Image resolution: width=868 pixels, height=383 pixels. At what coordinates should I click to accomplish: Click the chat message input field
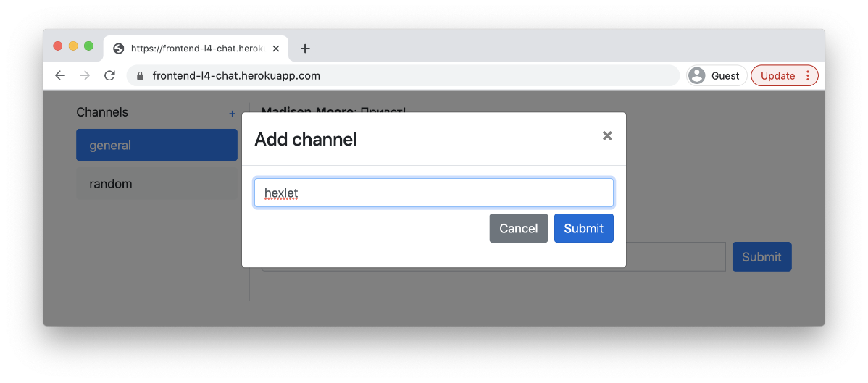pyautogui.click(x=675, y=257)
